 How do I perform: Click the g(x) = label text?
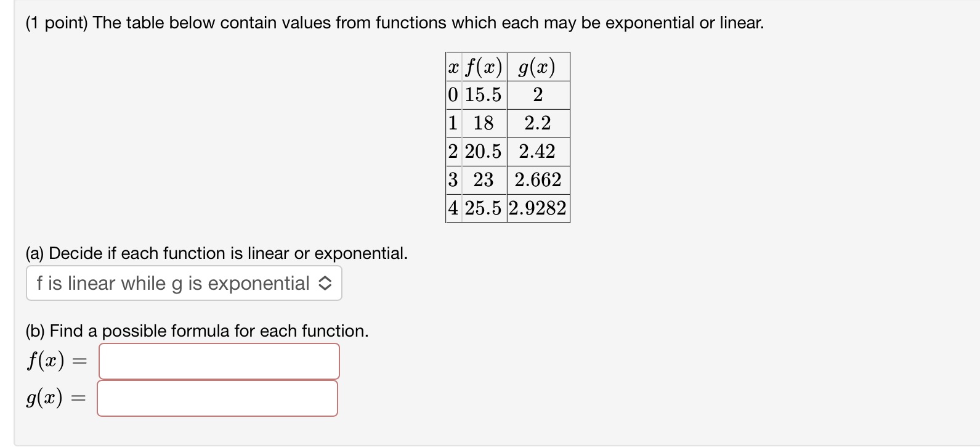55,398
